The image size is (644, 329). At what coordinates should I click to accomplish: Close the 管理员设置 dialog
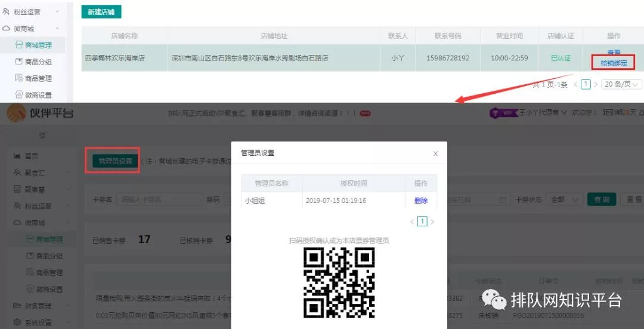tap(435, 153)
